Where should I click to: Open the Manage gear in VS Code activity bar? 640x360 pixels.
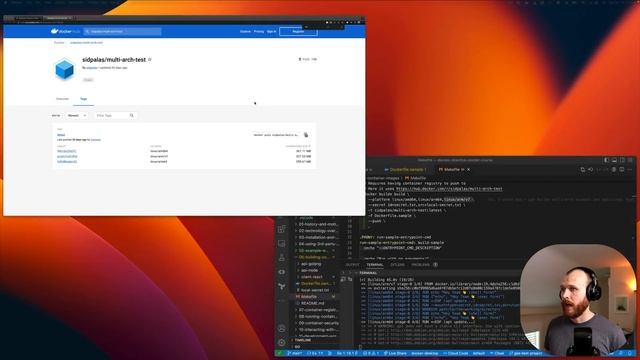[282, 342]
